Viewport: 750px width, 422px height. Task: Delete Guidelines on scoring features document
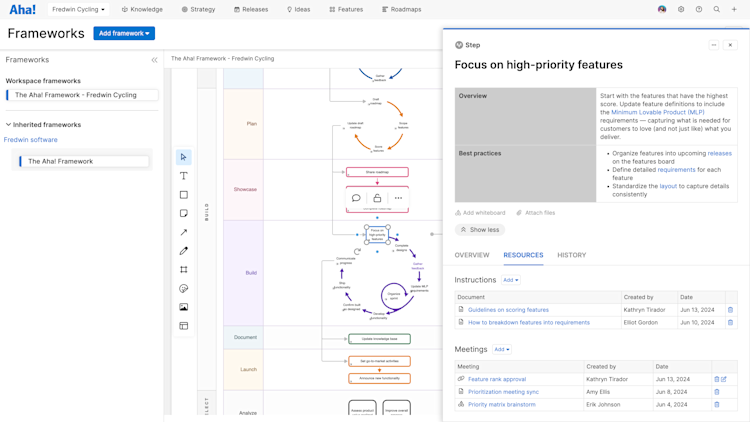tap(730, 310)
